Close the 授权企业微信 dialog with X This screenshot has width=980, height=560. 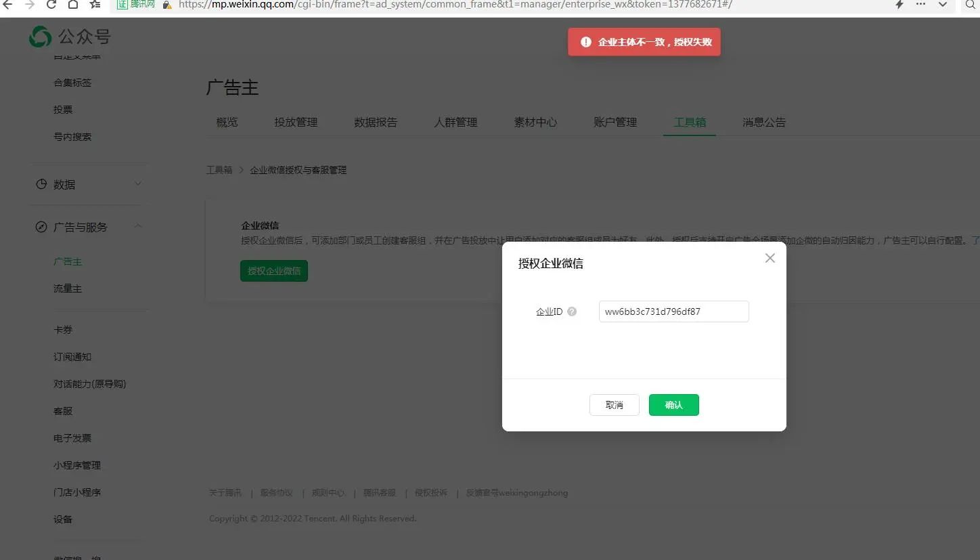pos(770,258)
